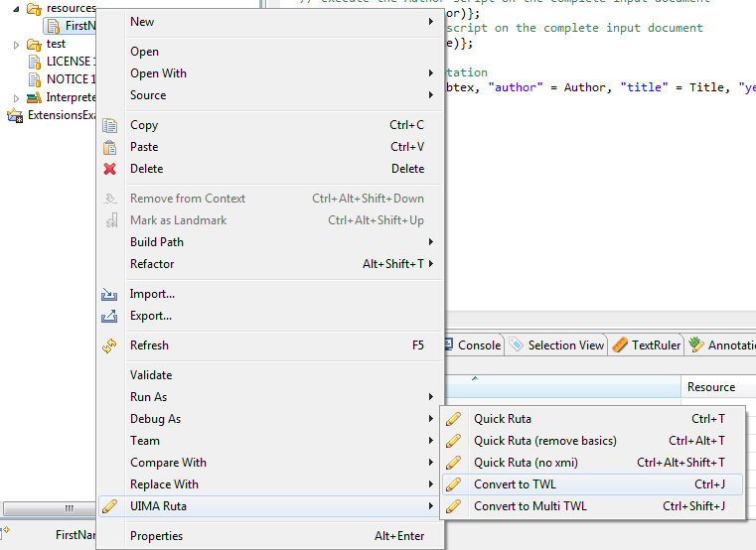This screenshot has width=756, height=550.
Task: Expand the test folder in tree
Action: point(17,45)
